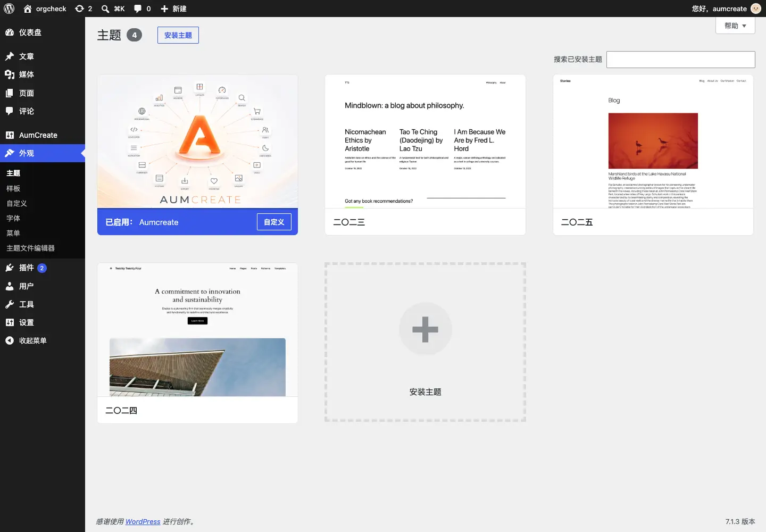Open 设置 settings menu
The width and height of the screenshot is (766, 532).
(x=43, y=322)
